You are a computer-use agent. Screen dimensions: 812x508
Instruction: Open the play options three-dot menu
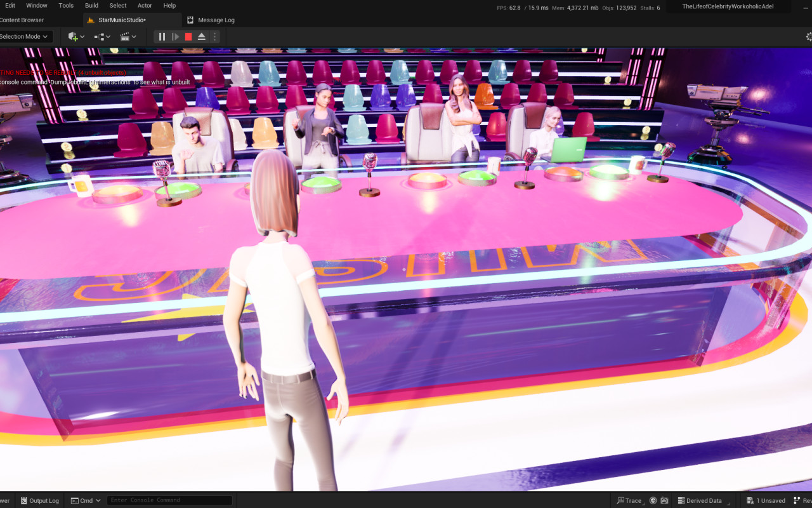(214, 37)
